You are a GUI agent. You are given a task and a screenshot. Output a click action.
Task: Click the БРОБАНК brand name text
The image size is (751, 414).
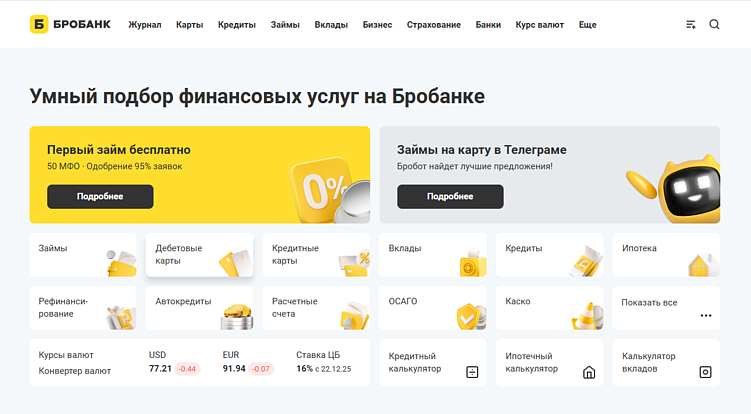(x=82, y=24)
